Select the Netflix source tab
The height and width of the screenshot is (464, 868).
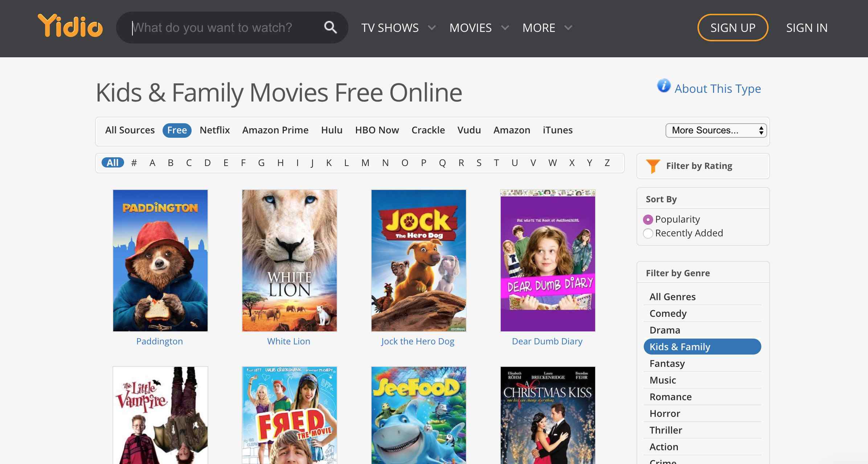(215, 130)
